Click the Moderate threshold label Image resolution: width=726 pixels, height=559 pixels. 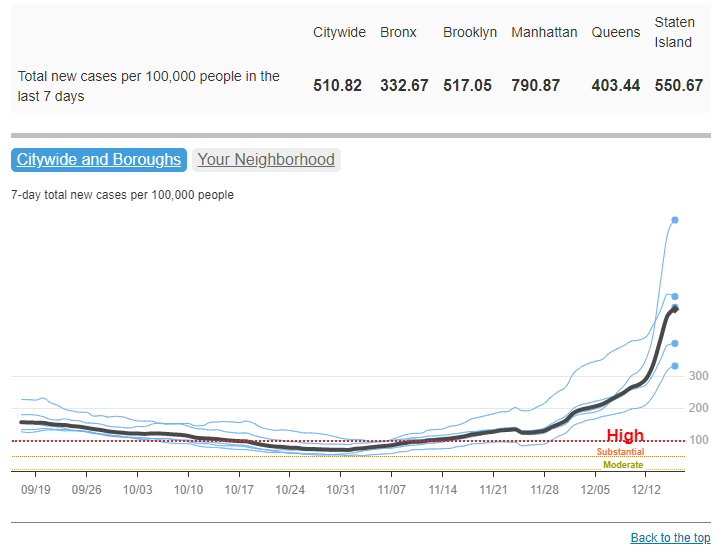(x=623, y=465)
